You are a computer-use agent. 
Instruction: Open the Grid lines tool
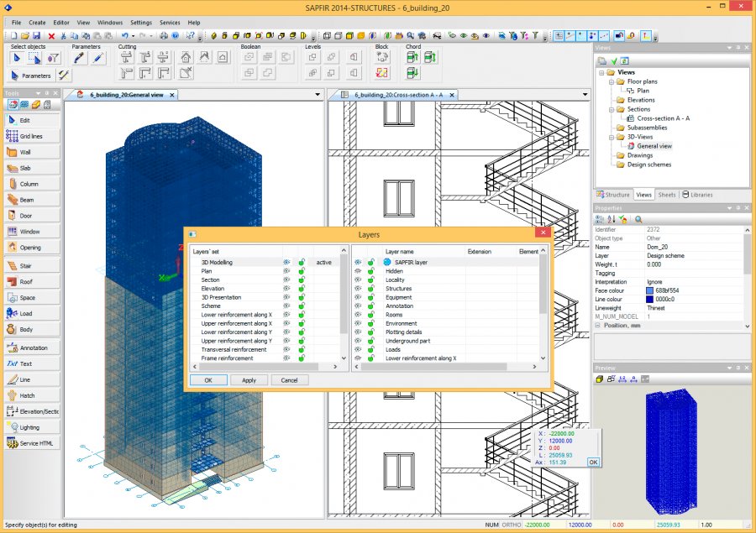pos(32,136)
